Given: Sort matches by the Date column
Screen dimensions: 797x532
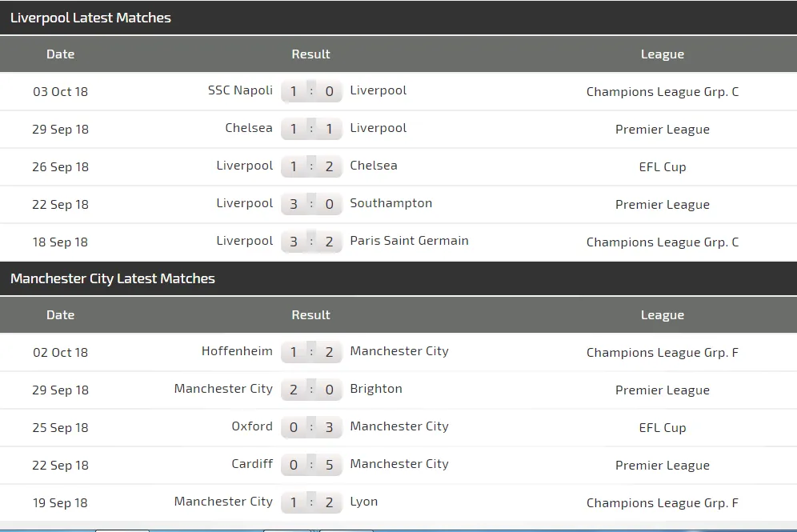Looking at the screenshot, I should click(x=60, y=54).
